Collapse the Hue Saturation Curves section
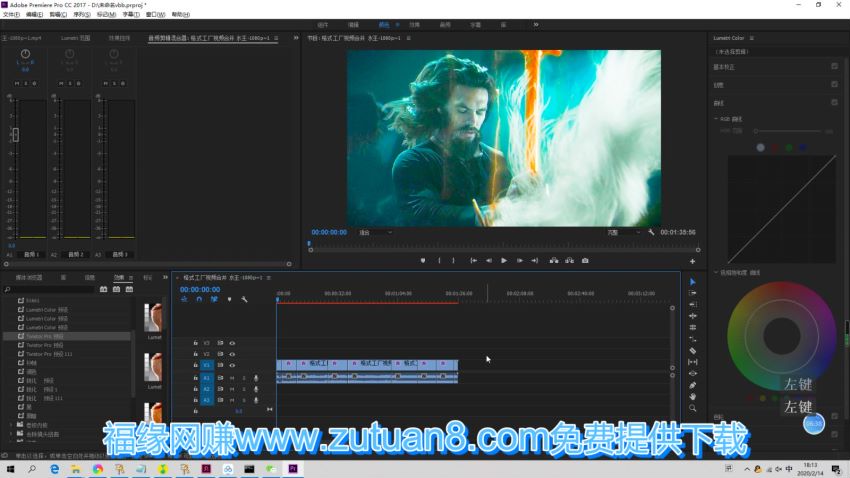850x478 pixels. coord(716,273)
